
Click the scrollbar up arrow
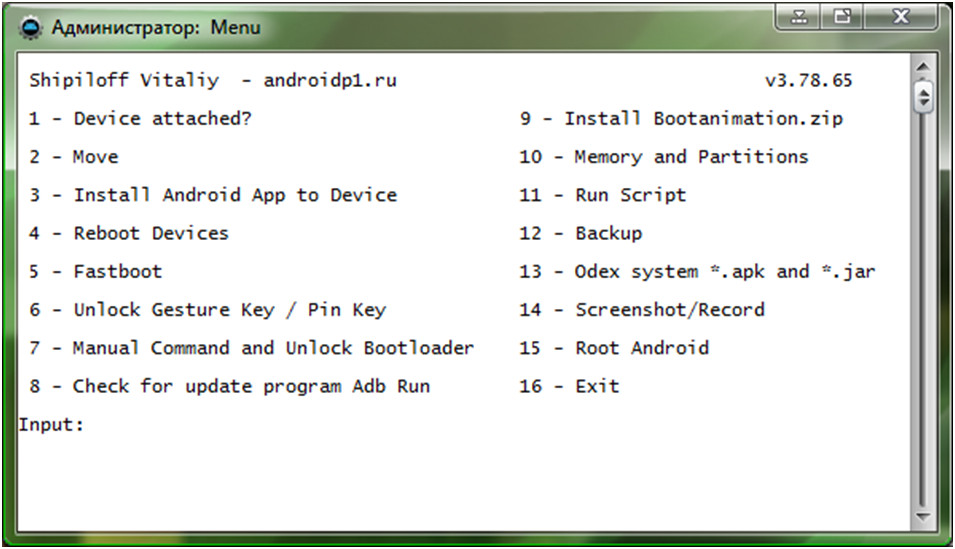924,68
